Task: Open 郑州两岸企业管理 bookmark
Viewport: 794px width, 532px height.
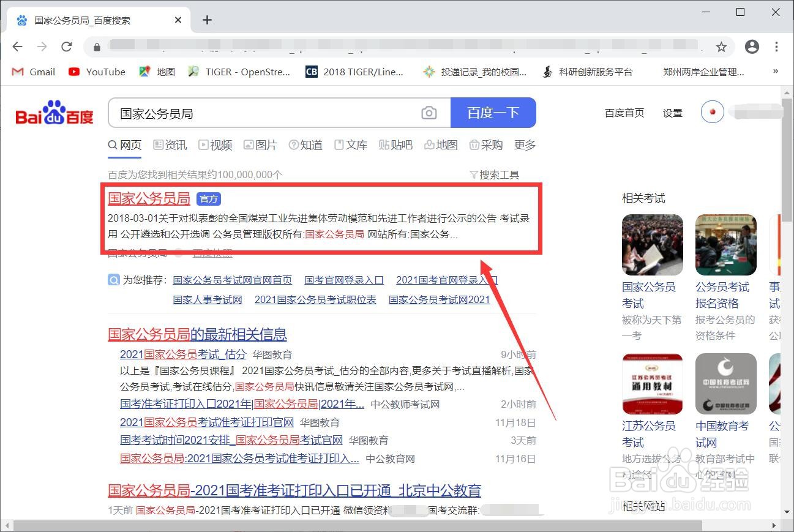Action: pyautogui.click(x=703, y=72)
